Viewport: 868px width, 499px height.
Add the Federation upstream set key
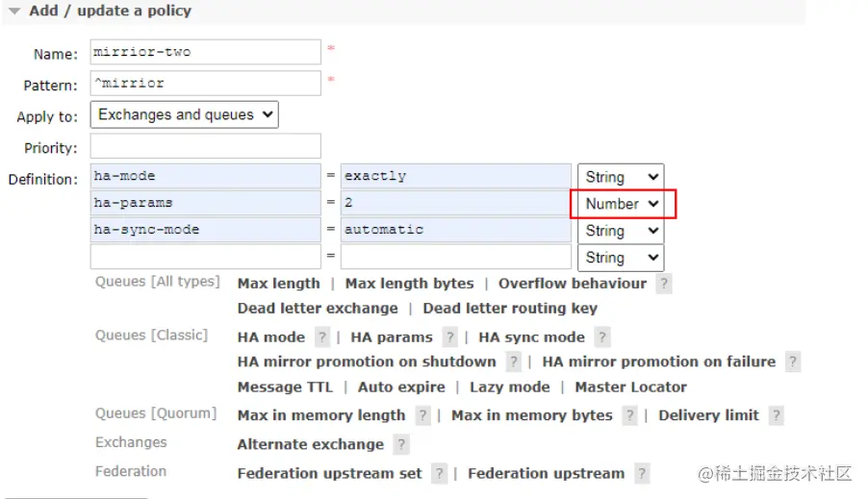(329, 474)
